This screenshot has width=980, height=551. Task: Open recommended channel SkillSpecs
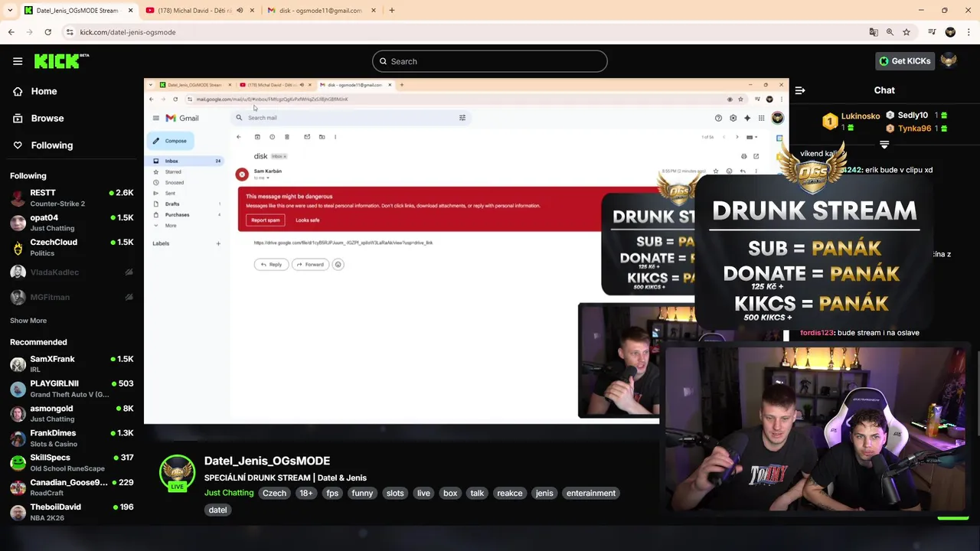72,462
